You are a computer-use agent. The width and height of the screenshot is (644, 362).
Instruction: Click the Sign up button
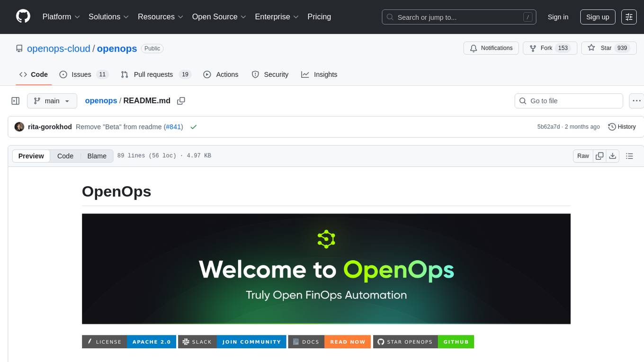coord(598,17)
